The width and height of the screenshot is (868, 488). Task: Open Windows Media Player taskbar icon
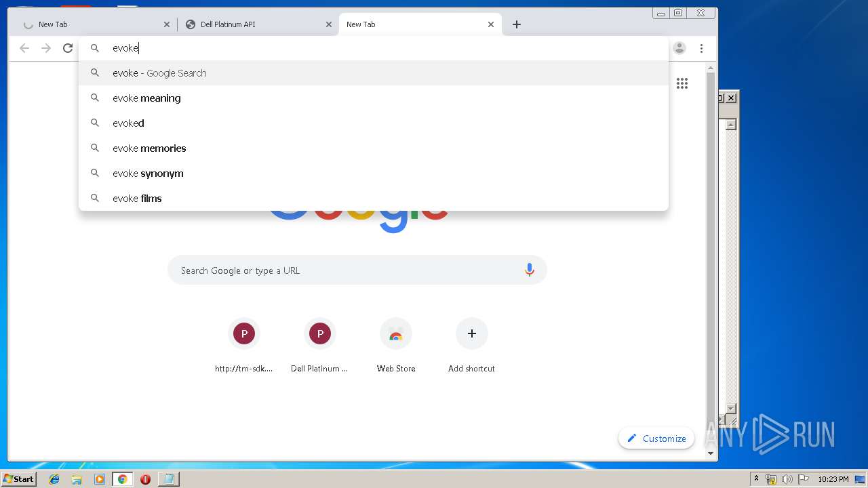(100, 479)
